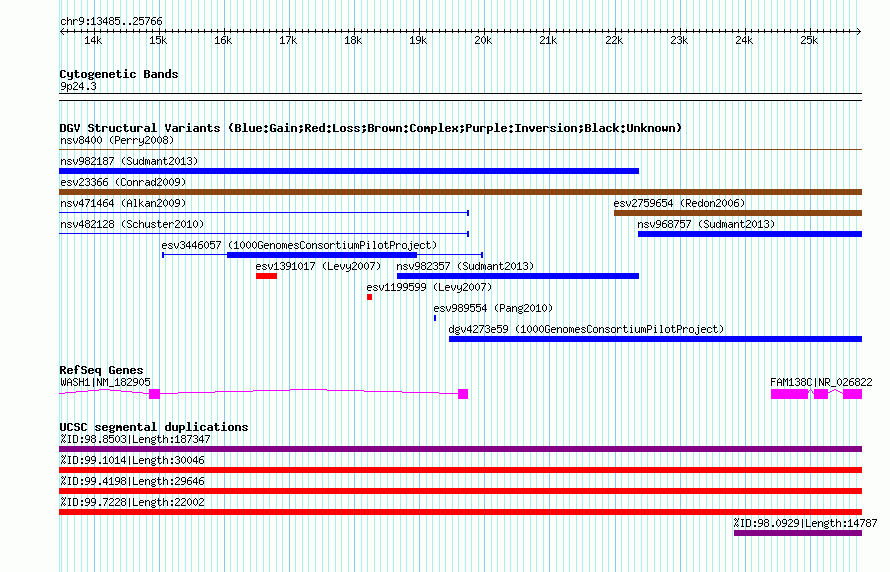
Task: Select the 9p24.3 band label
Action: [x=78, y=86]
